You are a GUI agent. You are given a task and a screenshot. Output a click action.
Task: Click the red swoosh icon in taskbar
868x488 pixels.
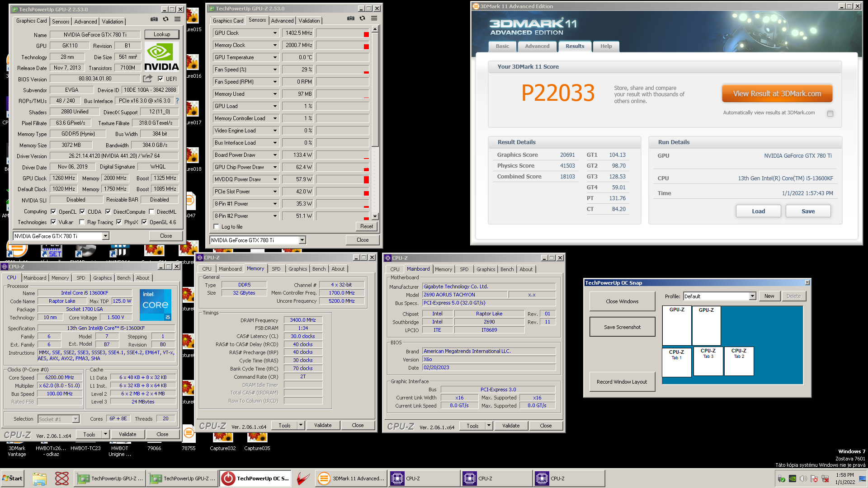[x=303, y=479]
